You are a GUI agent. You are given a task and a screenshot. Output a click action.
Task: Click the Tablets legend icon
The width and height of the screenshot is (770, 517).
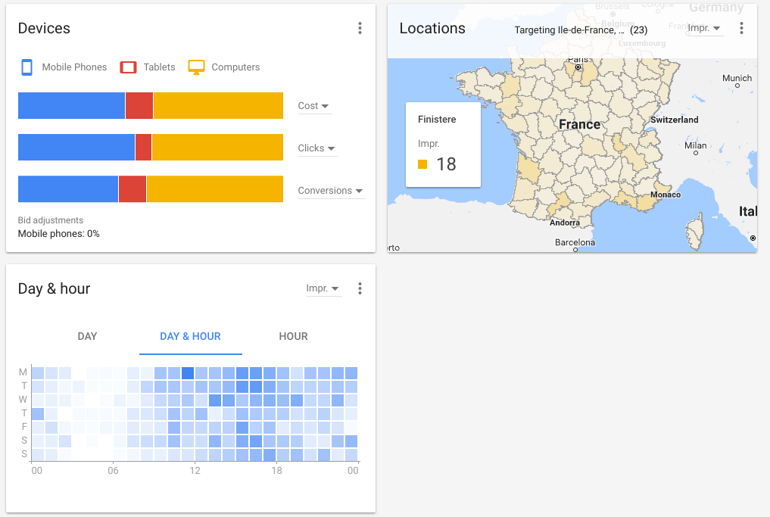click(128, 67)
